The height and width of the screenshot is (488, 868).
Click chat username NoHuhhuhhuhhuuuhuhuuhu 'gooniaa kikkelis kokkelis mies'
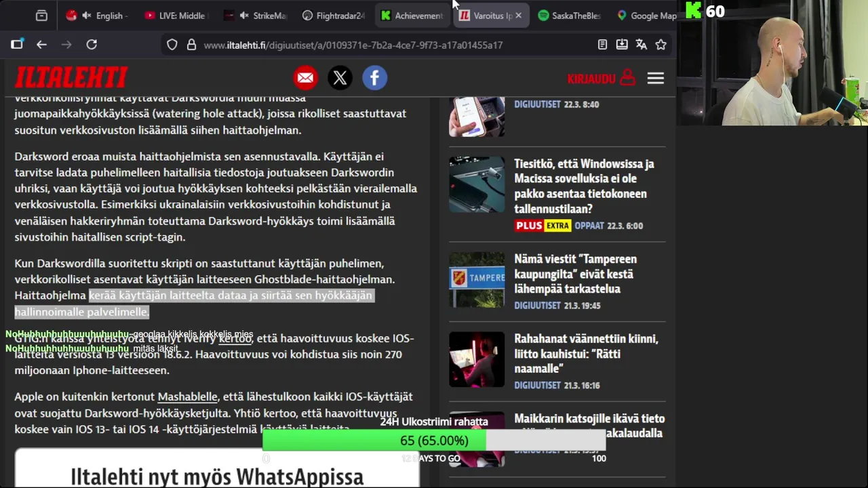tap(67, 334)
